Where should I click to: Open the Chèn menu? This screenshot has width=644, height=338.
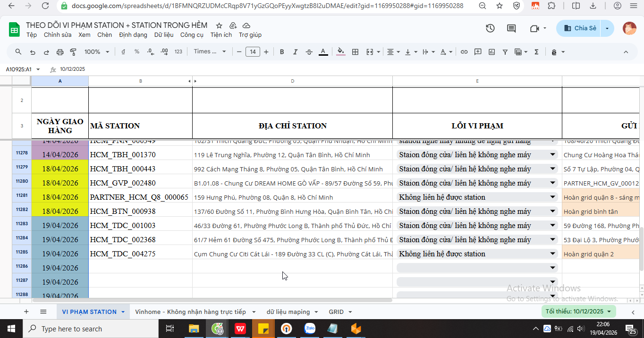pyautogui.click(x=105, y=35)
